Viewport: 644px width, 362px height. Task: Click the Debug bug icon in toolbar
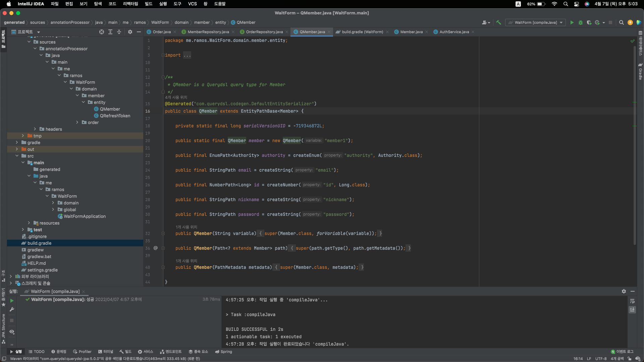[x=581, y=22]
